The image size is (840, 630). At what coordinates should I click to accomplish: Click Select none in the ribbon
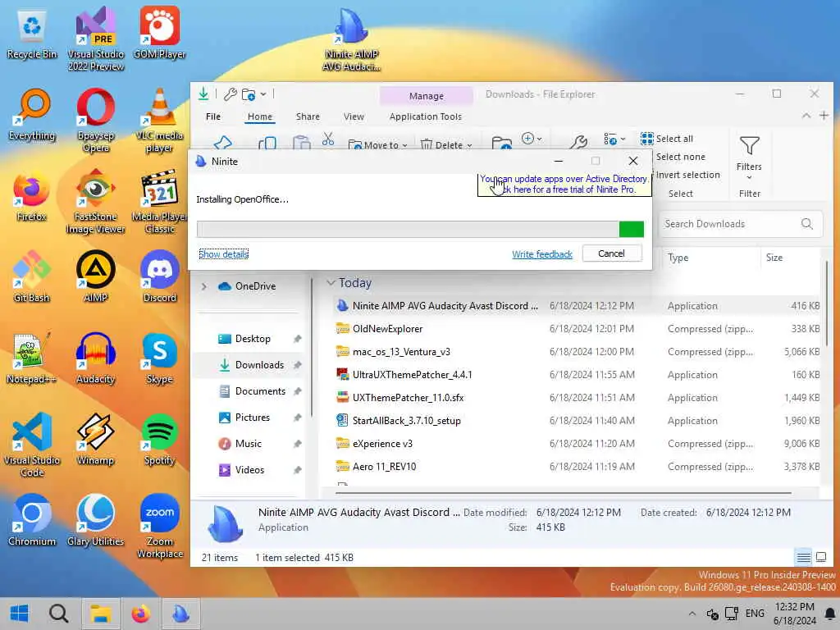(680, 157)
